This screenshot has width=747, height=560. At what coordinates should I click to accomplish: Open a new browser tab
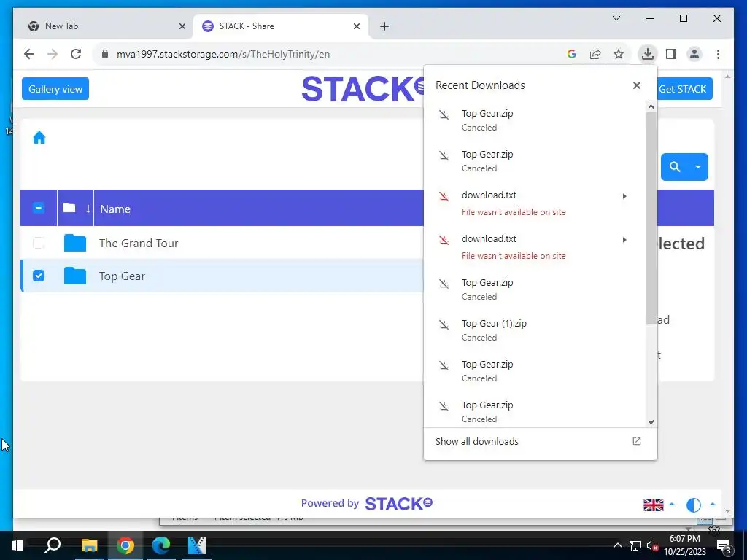click(384, 27)
